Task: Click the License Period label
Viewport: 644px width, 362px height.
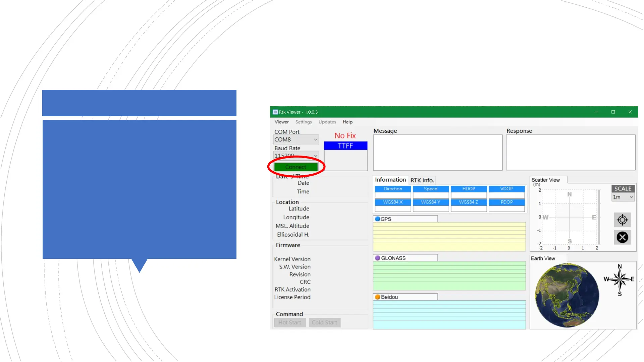Action: (292, 297)
